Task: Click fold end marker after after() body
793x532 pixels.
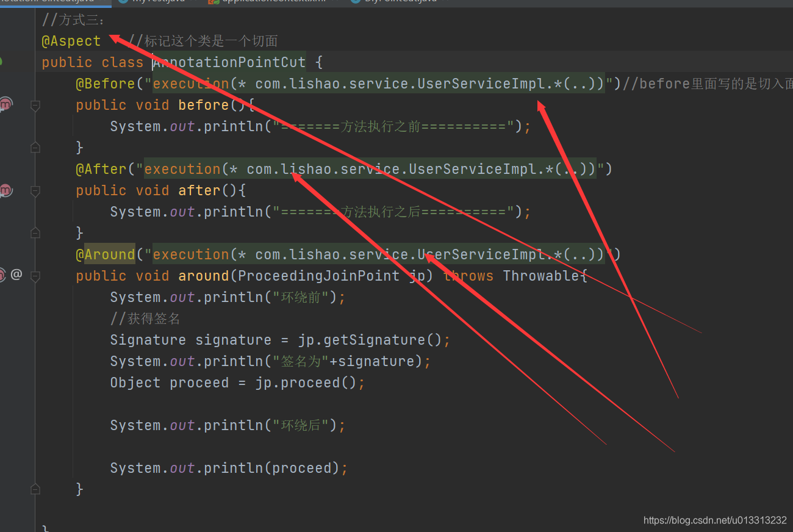Action: point(35,232)
